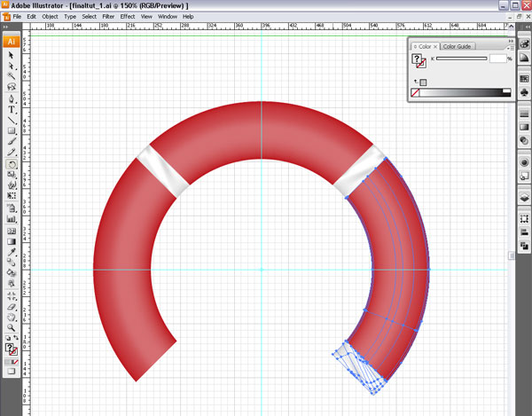The height and width of the screenshot is (416, 532).
Task: Select the Direct Selection tool
Action: [12, 66]
